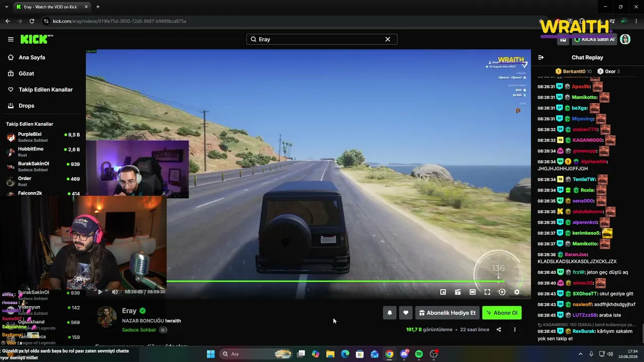
Task: Open the user profile avatar menu
Action: click(x=625, y=39)
